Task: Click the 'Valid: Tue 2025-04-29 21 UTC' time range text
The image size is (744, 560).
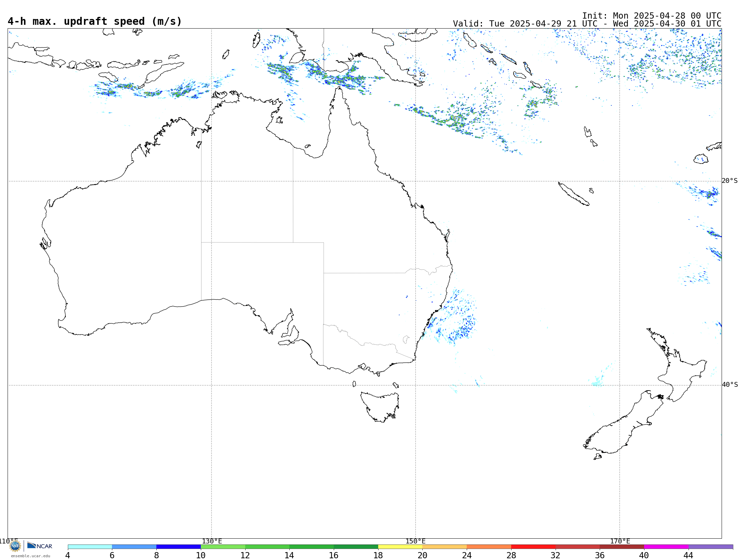Action: (587, 24)
